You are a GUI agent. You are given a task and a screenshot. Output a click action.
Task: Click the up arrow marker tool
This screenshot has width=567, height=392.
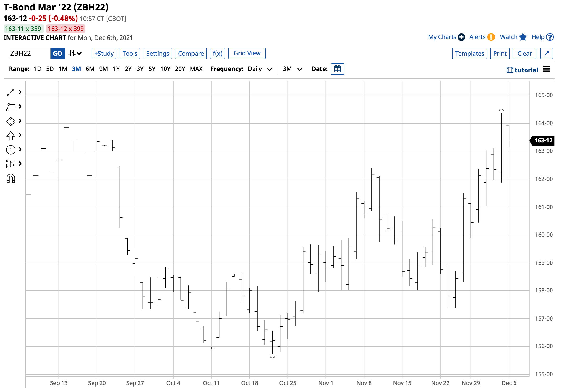click(10, 135)
